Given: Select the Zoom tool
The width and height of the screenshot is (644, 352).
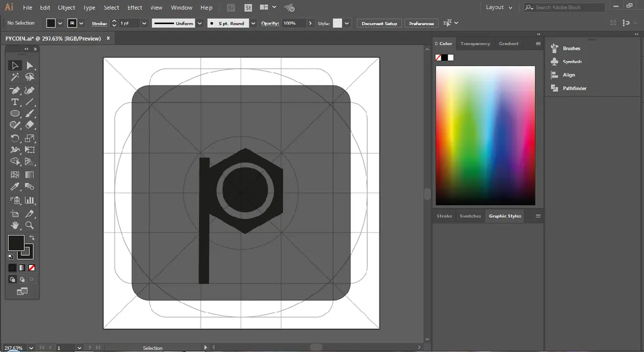Looking at the screenshot, I should tap(30, 225).
